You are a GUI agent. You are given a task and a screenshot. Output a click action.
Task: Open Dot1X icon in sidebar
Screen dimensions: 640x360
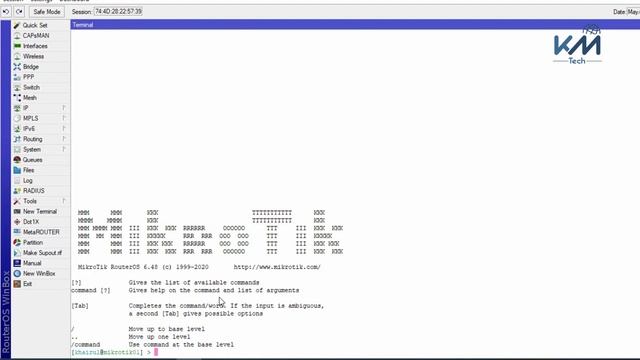click(17, 222)
